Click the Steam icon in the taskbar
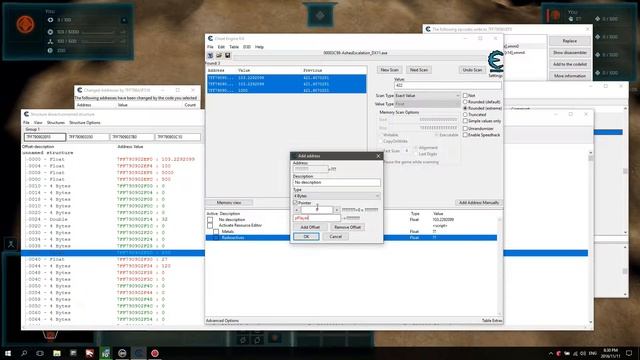Viewport: 640px width, 360px height. (122, 353)
